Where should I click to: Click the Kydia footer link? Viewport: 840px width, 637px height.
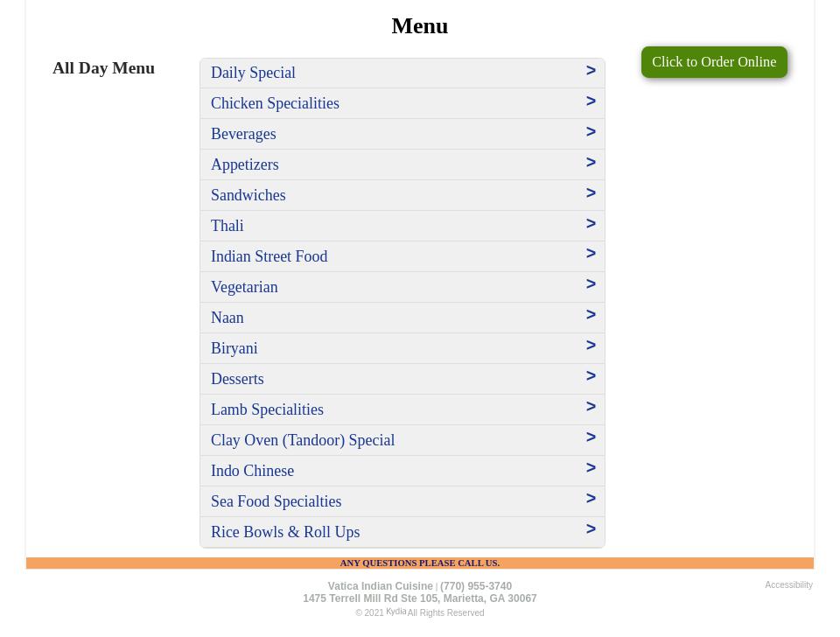[395, 612]
